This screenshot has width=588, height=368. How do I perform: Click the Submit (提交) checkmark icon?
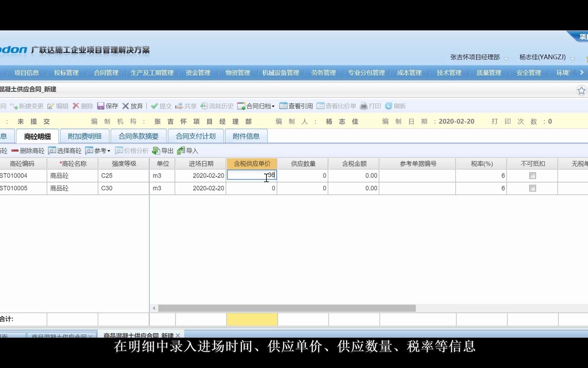(x=154, y=106)
